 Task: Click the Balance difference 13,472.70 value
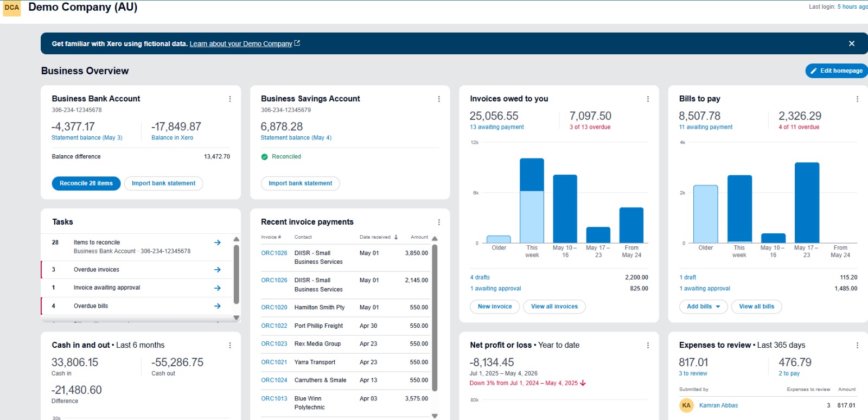217,157
